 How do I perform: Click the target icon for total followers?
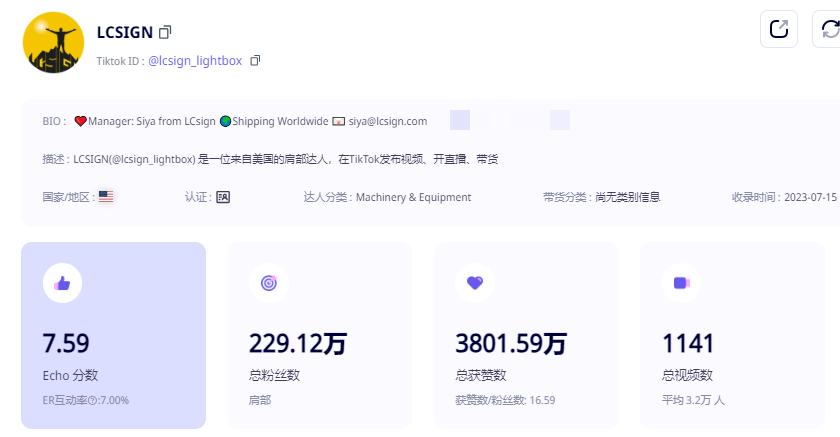coord(268,283)
